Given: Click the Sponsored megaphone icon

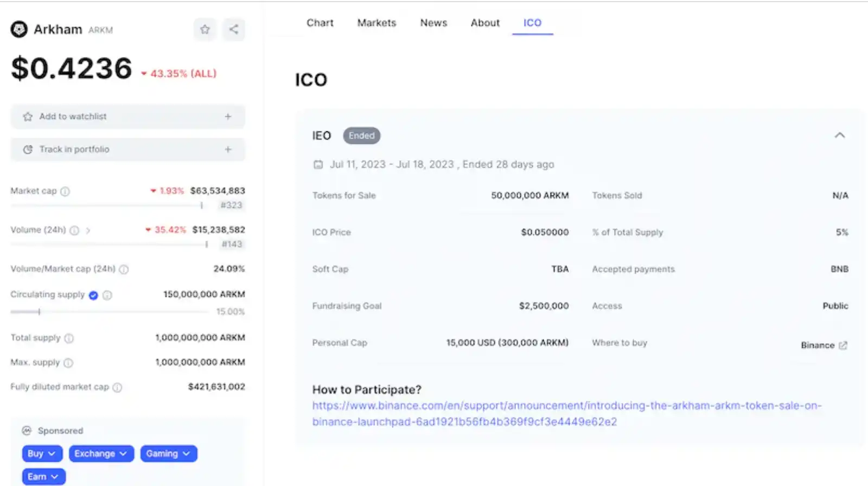Looking at the screenshot, I should (27, 431).
